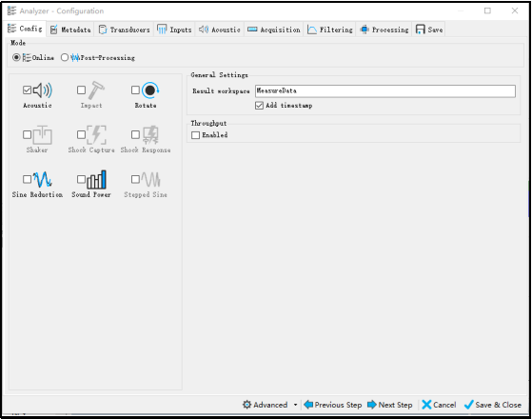This screenshot has height=419, width=532.
Task: Click the Shock Capture lightning icon
Action: point(96,135)
